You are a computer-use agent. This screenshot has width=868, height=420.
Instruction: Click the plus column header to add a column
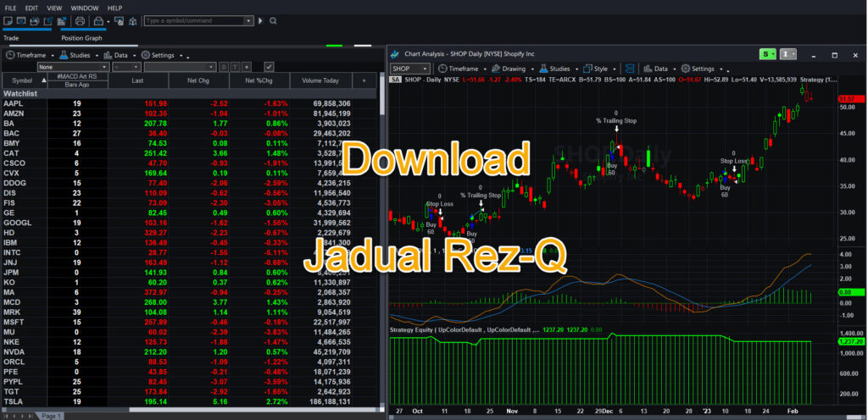pyautogui.click(x=364, y=80)
